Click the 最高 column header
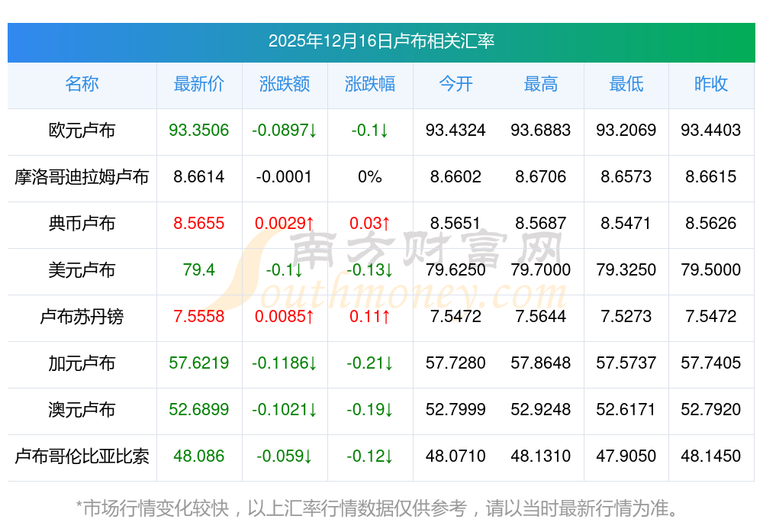The image size is (763, 532). click(x=541, y=84)
